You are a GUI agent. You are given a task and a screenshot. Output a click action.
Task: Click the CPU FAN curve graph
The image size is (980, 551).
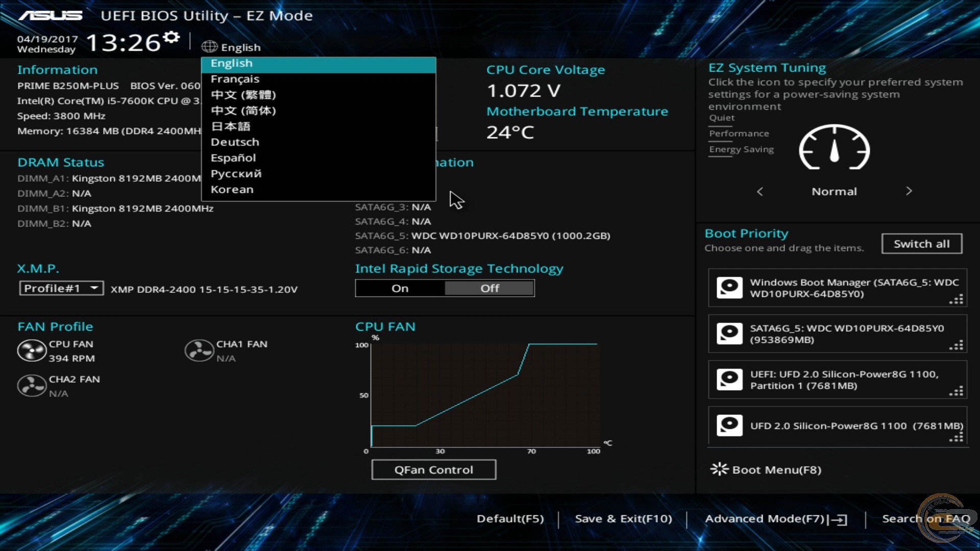[x=485, y=395]
